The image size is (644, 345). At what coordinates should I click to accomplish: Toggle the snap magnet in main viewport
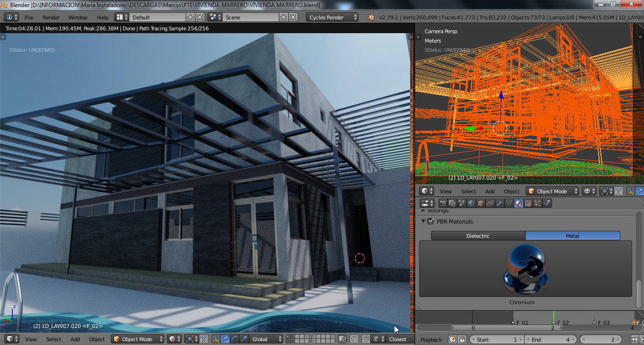pyautogui.click(x=366, y=339)
